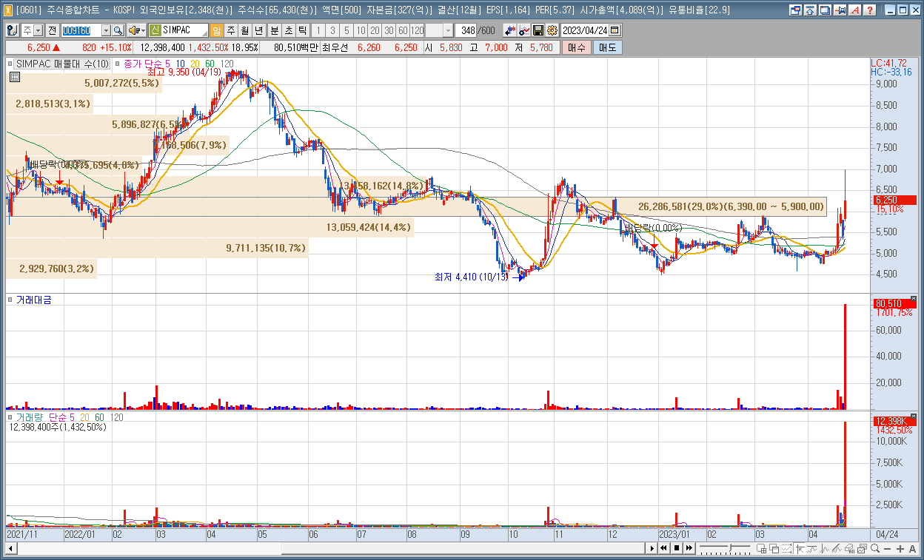
Task: Click the chart image icon in bottom bar
Action: tap(862, 548)
